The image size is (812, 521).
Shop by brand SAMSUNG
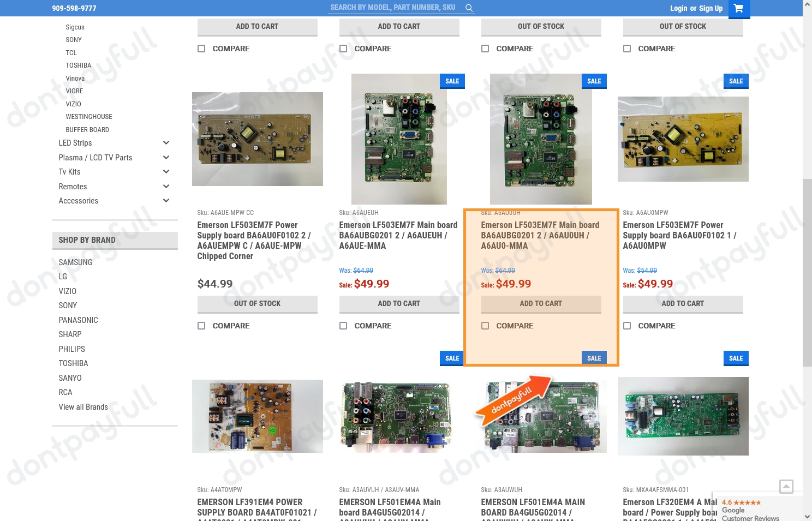pyautogui.click(x=75, y=262)
